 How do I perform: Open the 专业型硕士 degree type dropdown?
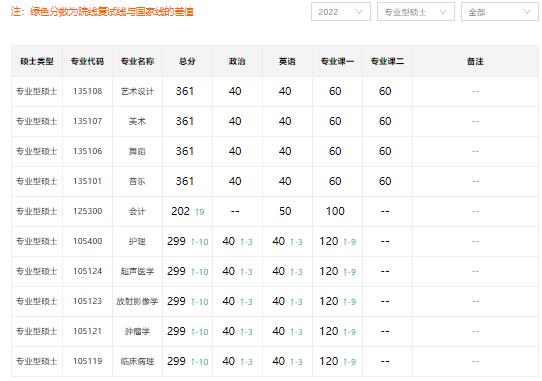(x=415, y=12)
